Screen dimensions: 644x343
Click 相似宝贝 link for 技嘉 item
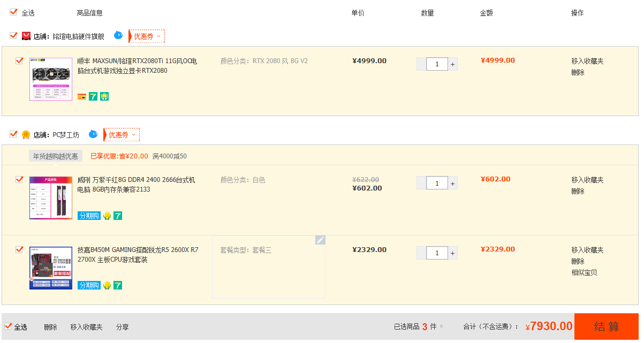pyautogui.click(x=584, y=272)
